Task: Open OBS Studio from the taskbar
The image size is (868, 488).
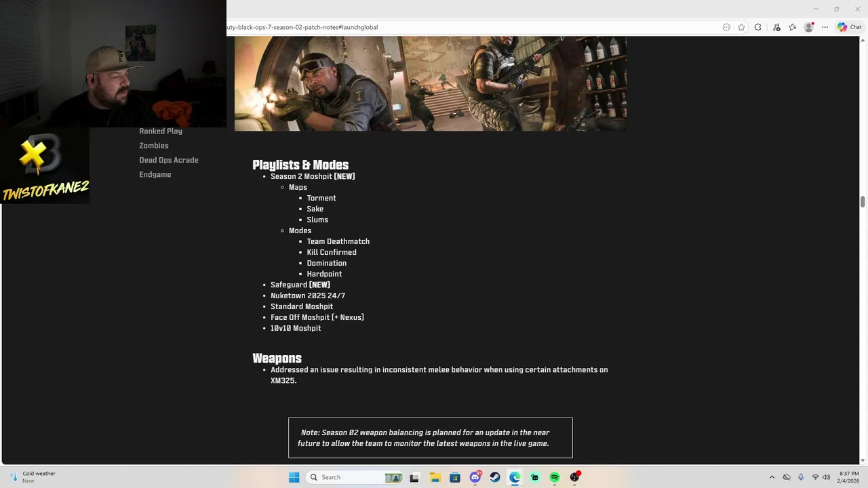Action: 575,477
